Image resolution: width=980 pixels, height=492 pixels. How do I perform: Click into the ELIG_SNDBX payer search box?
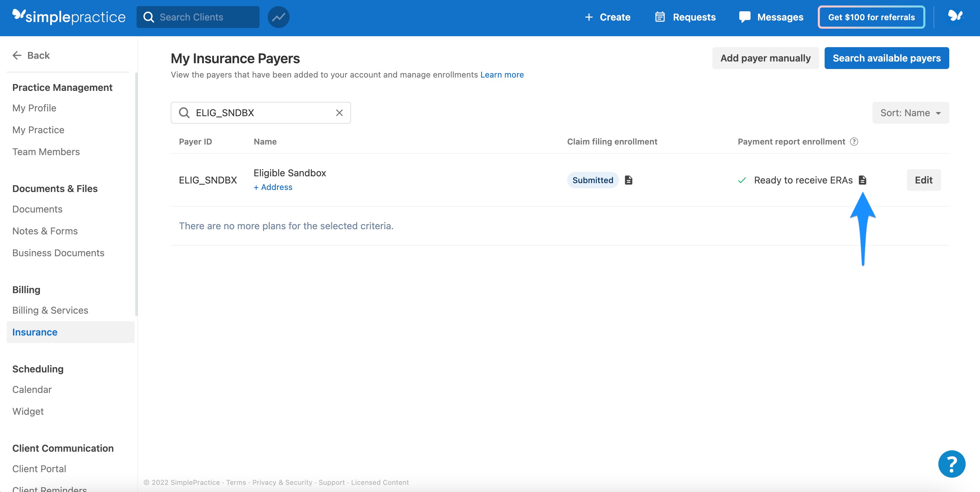point(261,113)
